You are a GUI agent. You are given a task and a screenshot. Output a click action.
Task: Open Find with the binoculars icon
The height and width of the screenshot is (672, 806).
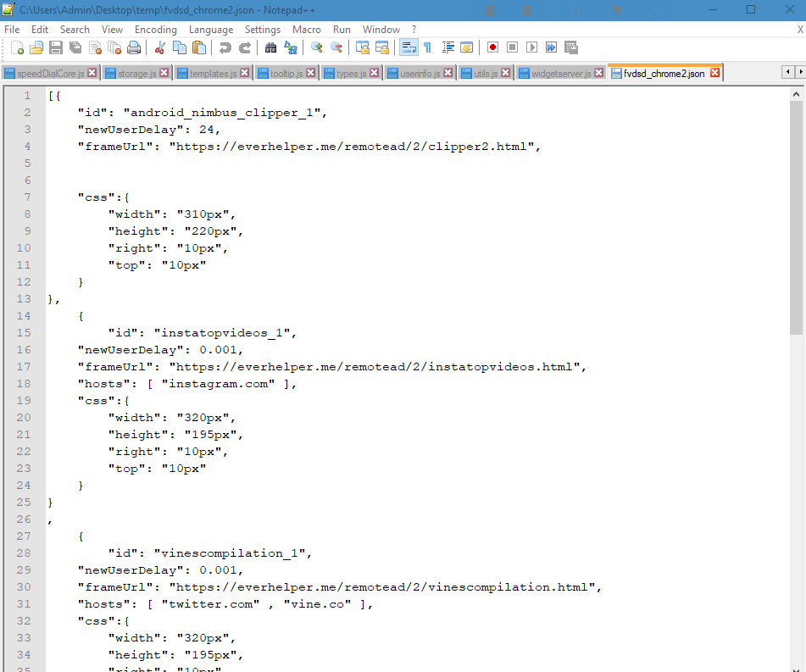coord(271,47)
